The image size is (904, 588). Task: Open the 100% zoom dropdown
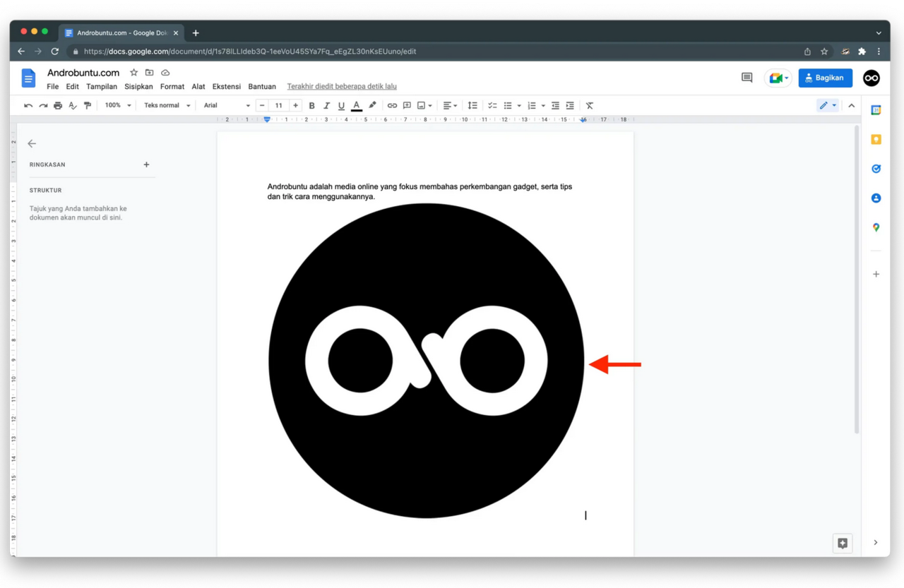118,106
